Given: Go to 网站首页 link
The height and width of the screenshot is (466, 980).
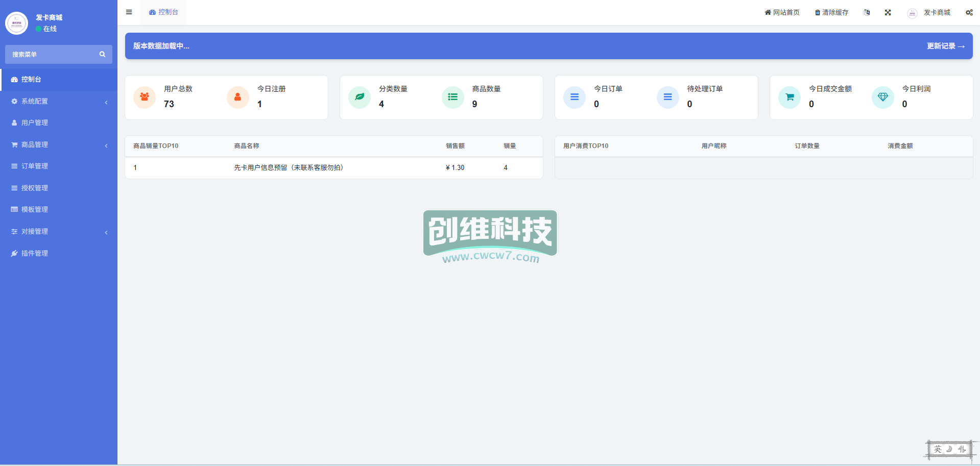Looking at the screenshot, I should (x=782, y=12).
